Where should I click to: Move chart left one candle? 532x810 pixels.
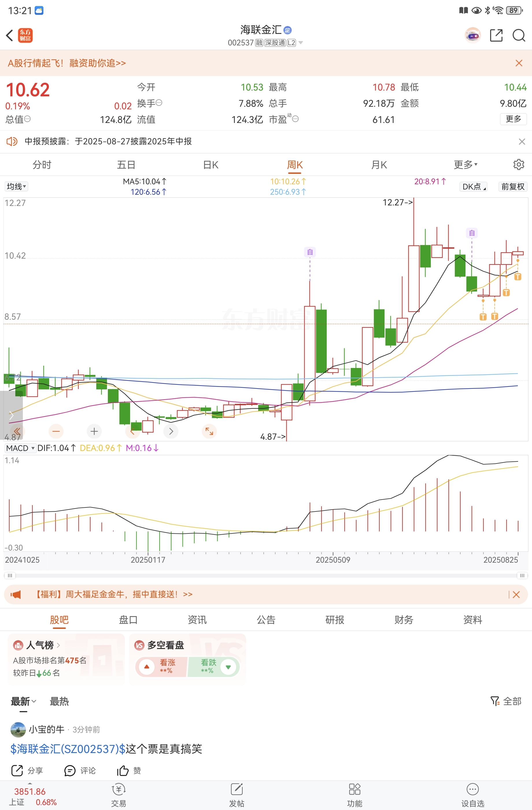click(x=132, y=432)
